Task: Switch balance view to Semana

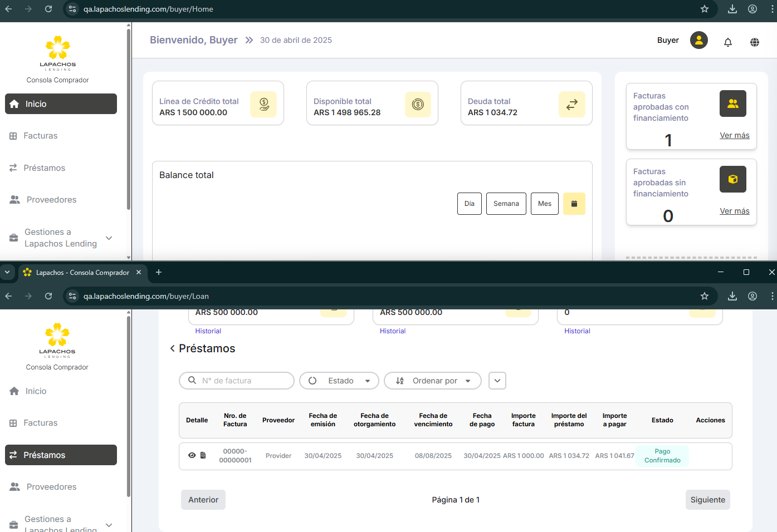Action: coord(506,204)
